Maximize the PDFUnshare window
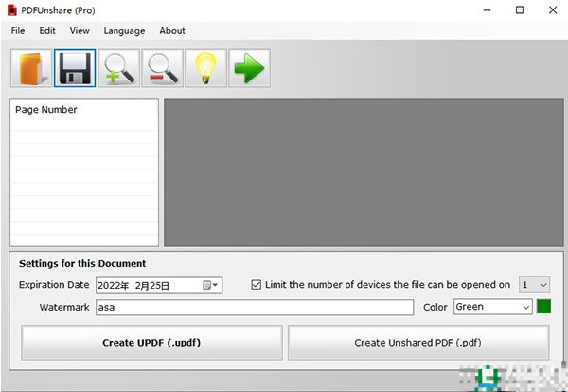Viewport: 568px width, 392px height. pyautogui.click(x=520, y=10)
